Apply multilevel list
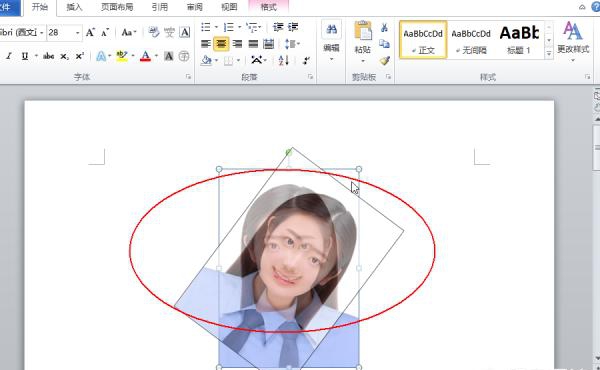This screenshot has height=370, width=600. (x=251, y=27)
